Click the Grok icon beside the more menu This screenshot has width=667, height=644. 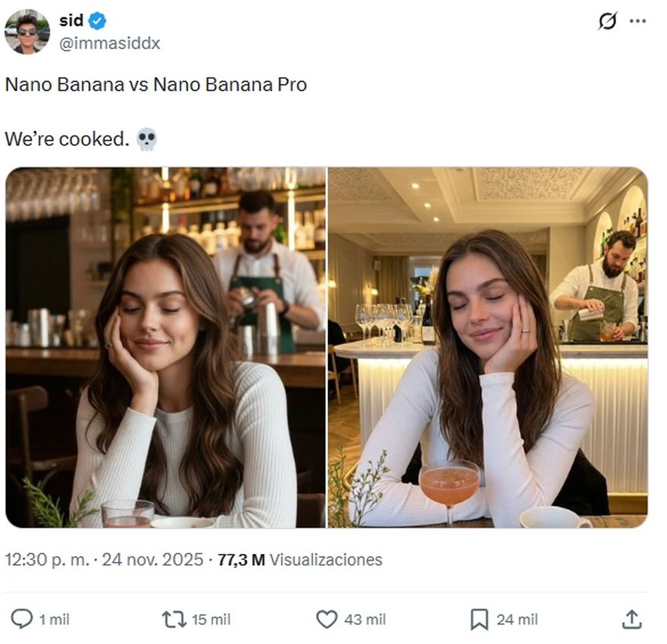[x=608, y=21]
